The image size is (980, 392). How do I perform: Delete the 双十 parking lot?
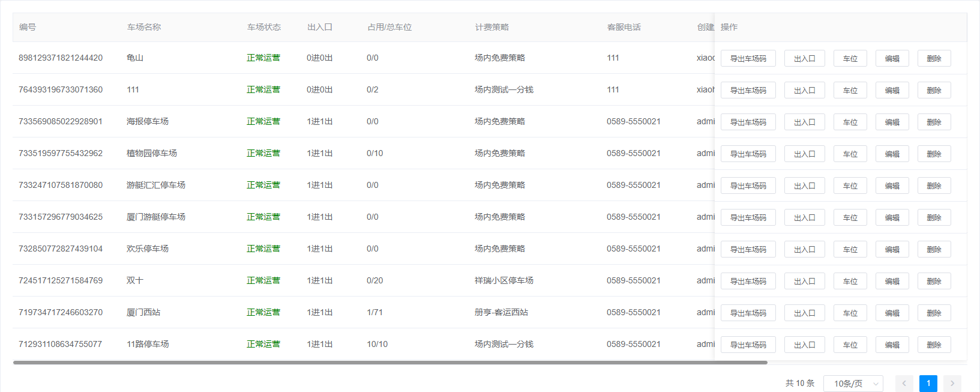(x=934, y=281)
